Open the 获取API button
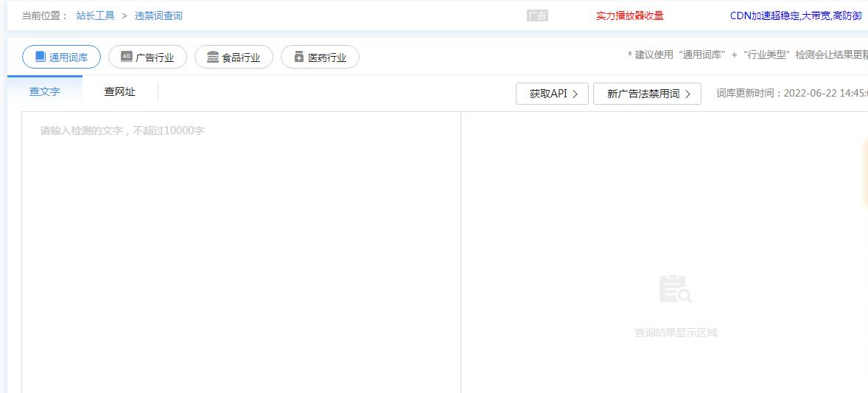The width and height of the screenshot is (868, 393). [552, 94]
